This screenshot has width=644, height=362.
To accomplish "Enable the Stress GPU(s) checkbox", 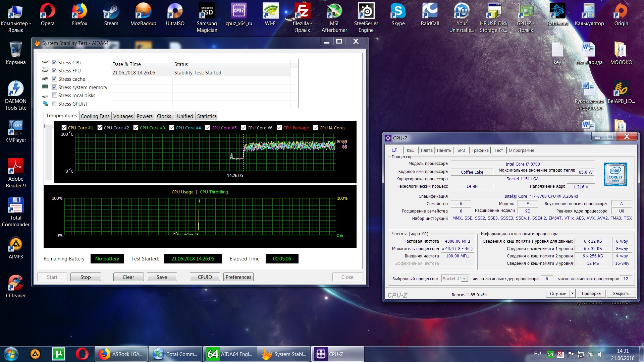I will click(54, 104).
